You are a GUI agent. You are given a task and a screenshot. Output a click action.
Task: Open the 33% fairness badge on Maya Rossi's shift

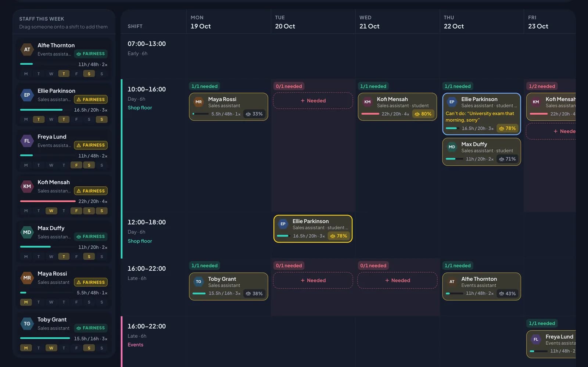click(x=254, y=114)
